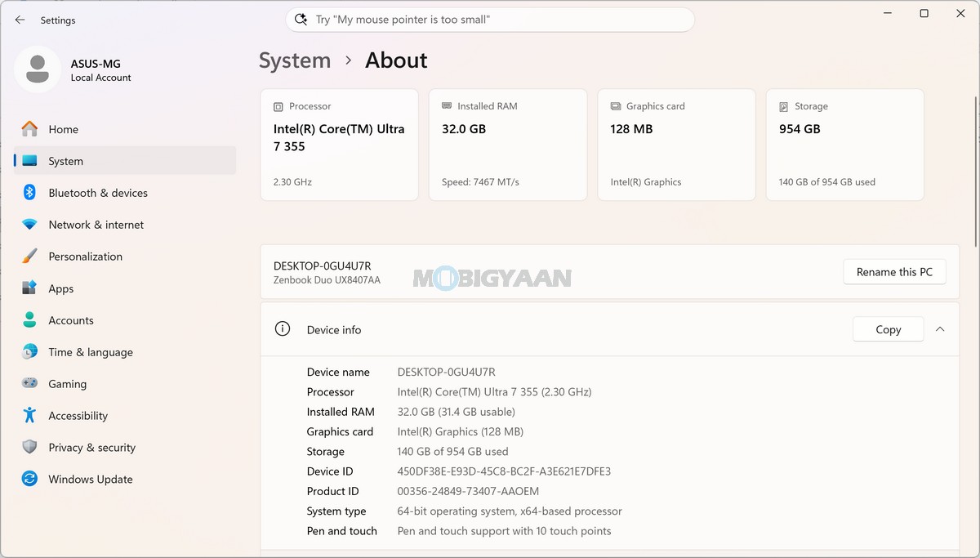Click the Gaming controller icon
Image resolution: width=980 pixels, height=558 pixels.
tap(29, 383)
